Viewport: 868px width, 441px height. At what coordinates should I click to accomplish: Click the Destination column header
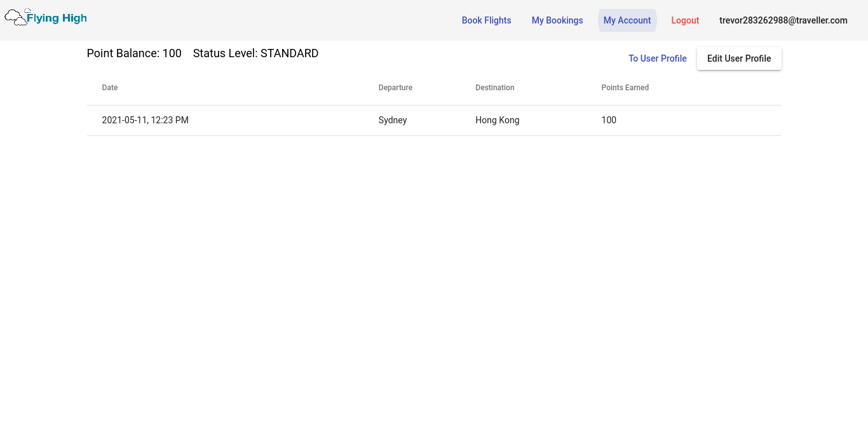495,88
